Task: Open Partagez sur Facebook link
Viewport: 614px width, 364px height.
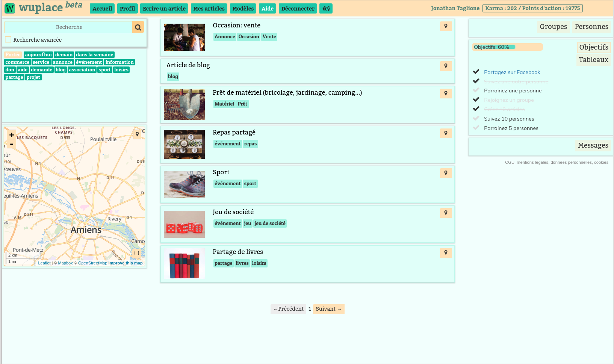Action: coord(512,72)
